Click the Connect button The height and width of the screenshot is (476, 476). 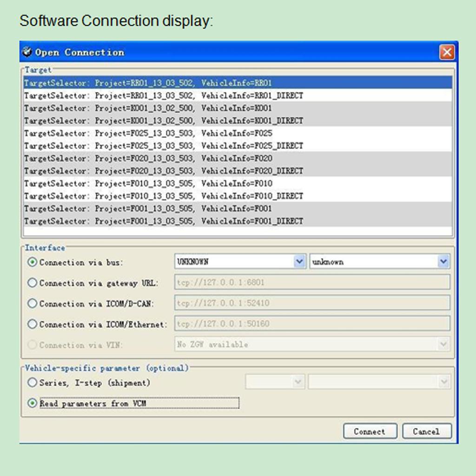[x=370, y=431]
